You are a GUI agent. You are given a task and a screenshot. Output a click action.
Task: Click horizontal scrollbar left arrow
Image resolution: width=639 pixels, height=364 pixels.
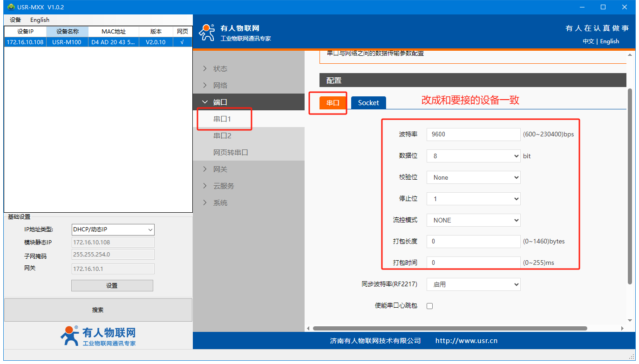click(308, 328)
